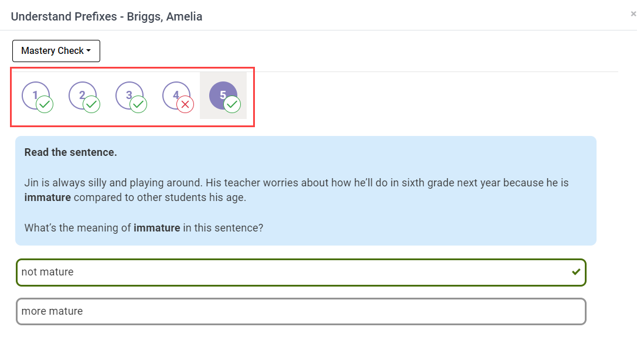Expand the assessment type selector
Screen dimensions: 644x344
click(x=56, y=51)
